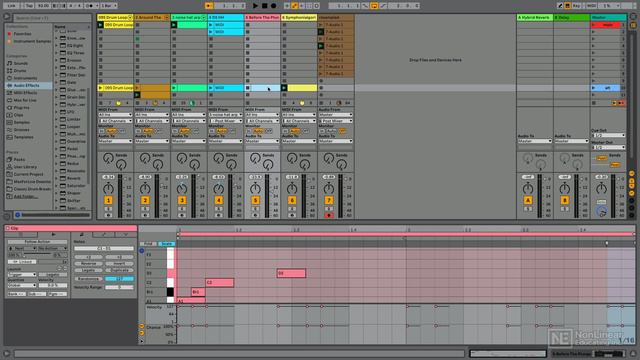Expand the Gate device folder
The height and width of the screenshot is (360, 640).
coord(57,82)
